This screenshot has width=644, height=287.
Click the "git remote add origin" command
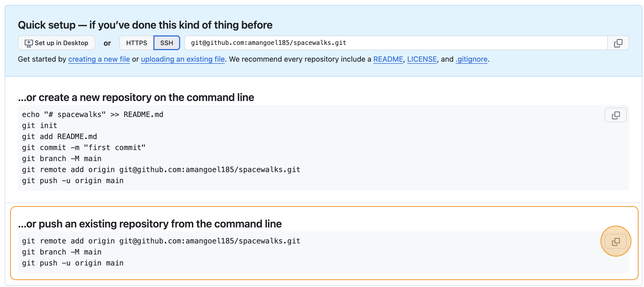[x=161, y=169]
